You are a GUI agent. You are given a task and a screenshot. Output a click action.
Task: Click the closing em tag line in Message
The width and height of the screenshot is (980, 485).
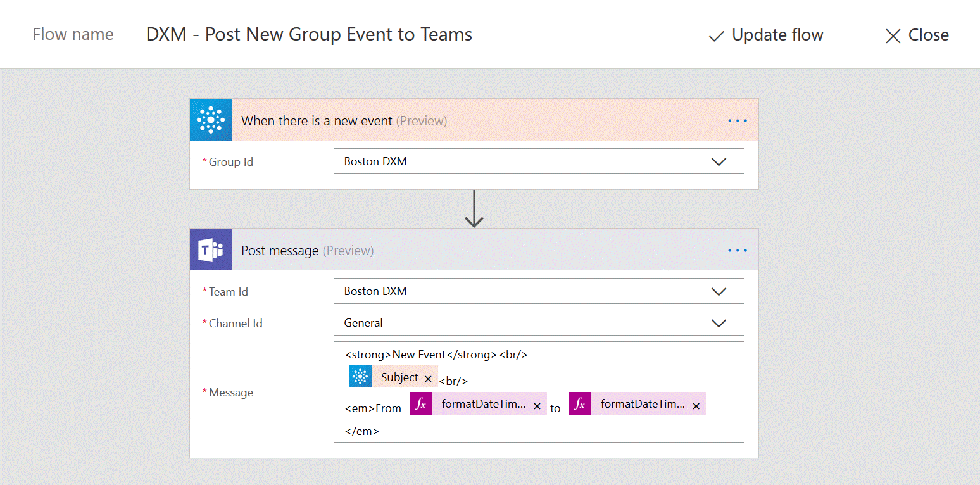[362, 431]
